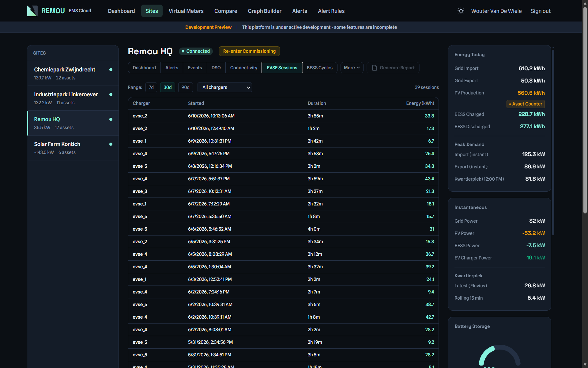Click the Battery Storage gauge
The width and height of the screenshot is (588, 368).
pos(499,356)
